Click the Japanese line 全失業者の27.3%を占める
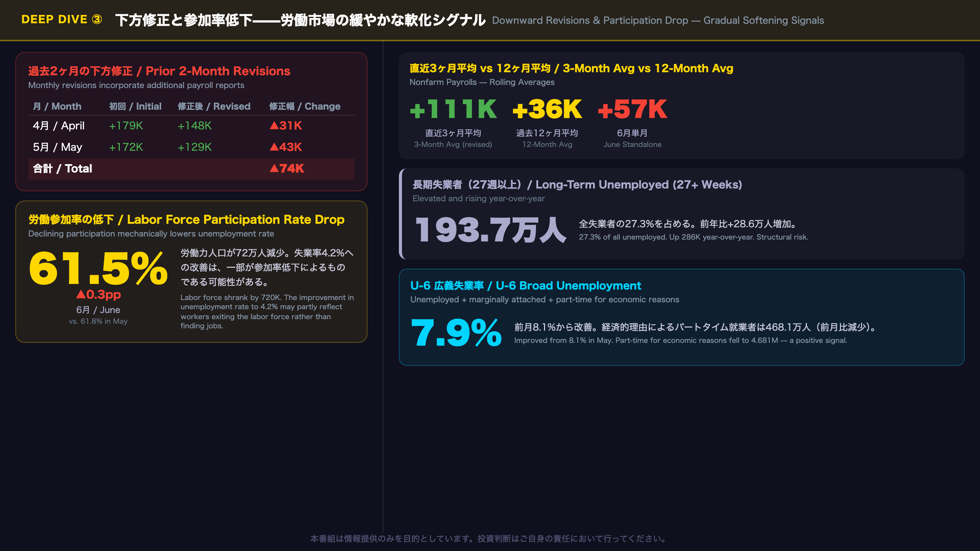The image size is (980, 551). click(x=688, y=224)
